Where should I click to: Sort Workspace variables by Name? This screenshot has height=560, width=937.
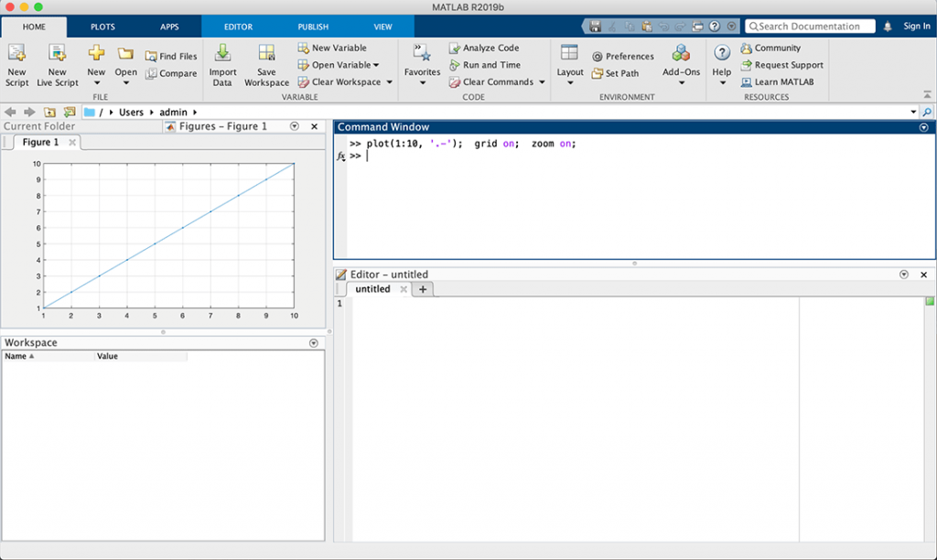click(21, 356)
